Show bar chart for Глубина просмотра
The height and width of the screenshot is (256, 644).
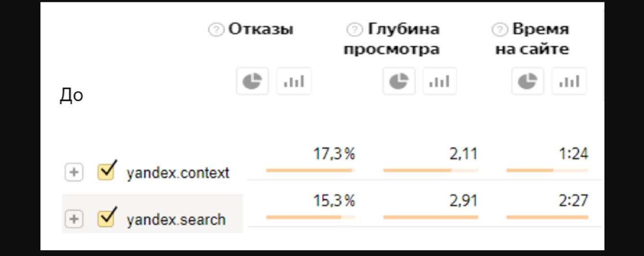(440, 81)
